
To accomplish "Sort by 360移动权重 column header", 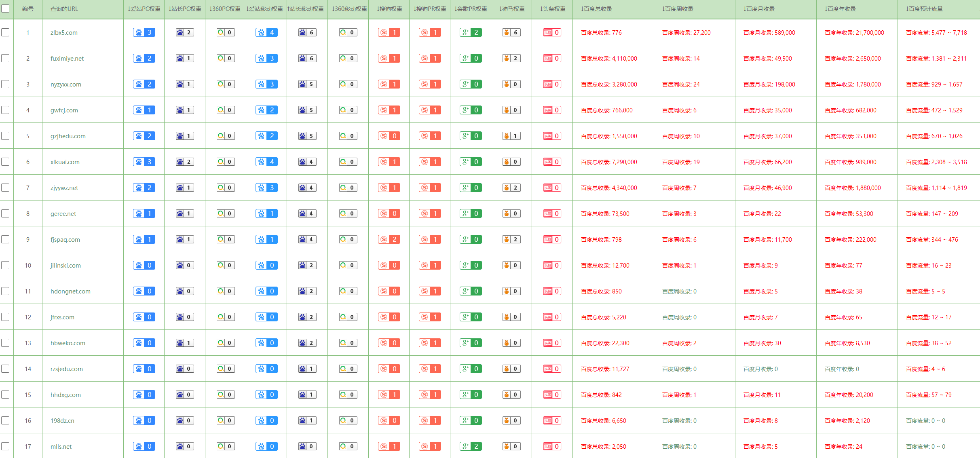I will (349, 9).
